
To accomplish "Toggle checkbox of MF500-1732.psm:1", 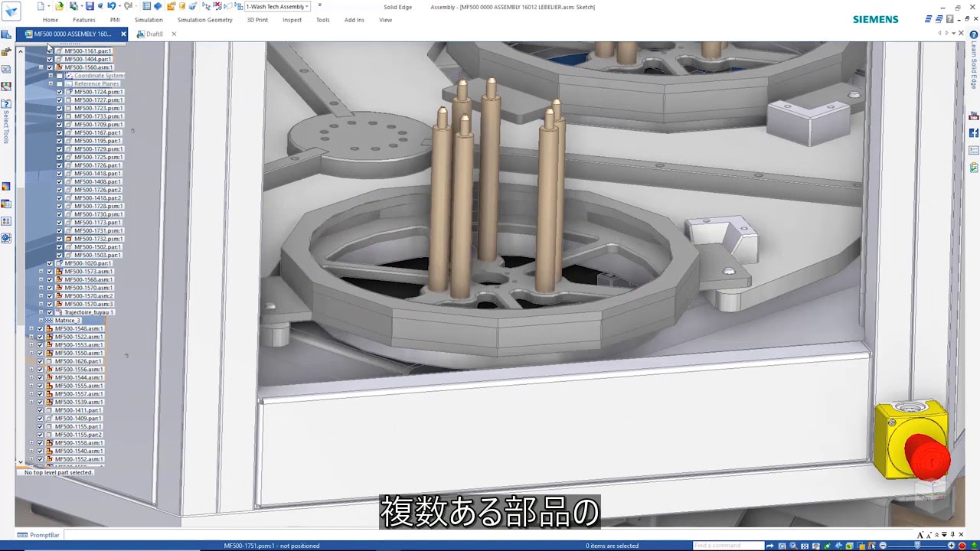I will coord(60,239).
